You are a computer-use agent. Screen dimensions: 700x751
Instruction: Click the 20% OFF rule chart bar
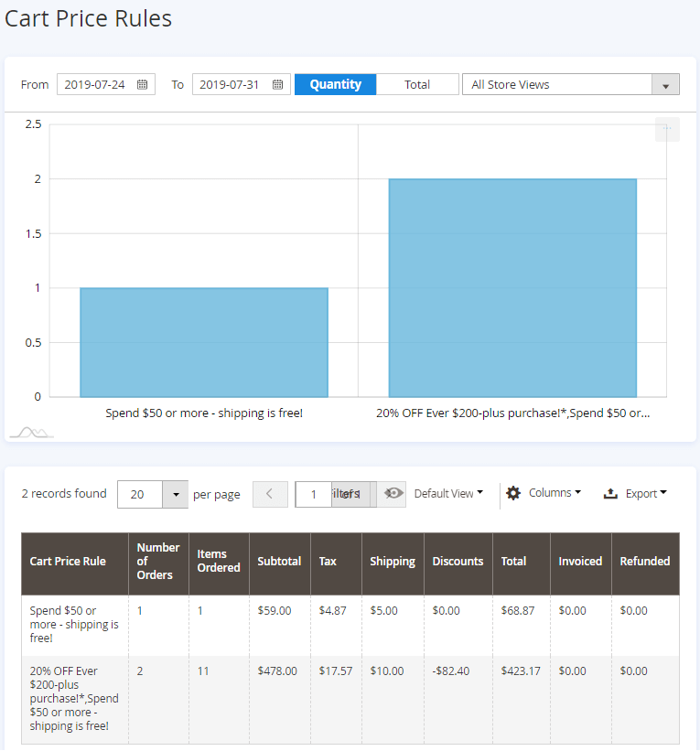tap(512, 288)
